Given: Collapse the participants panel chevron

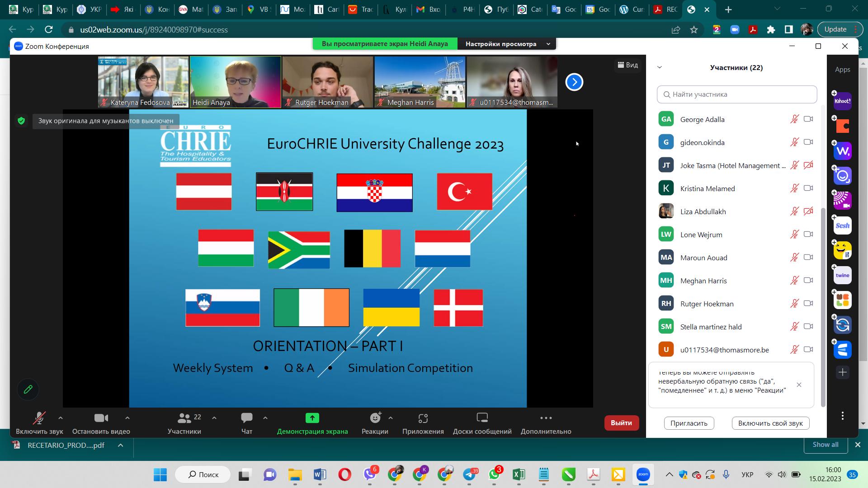Looking at the screenshot, I should coord(660,67).
